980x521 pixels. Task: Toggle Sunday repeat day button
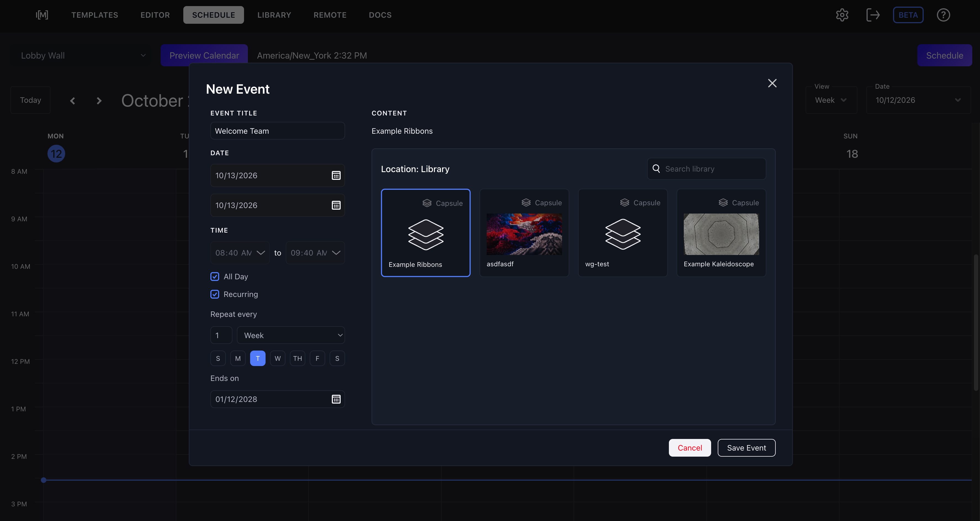(218, 359)
